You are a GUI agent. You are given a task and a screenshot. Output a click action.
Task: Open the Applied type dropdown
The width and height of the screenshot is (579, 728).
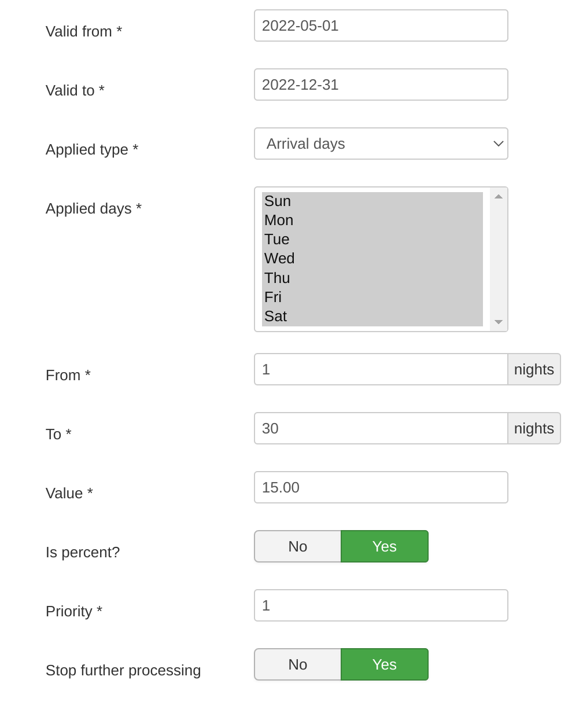point(381,144)
